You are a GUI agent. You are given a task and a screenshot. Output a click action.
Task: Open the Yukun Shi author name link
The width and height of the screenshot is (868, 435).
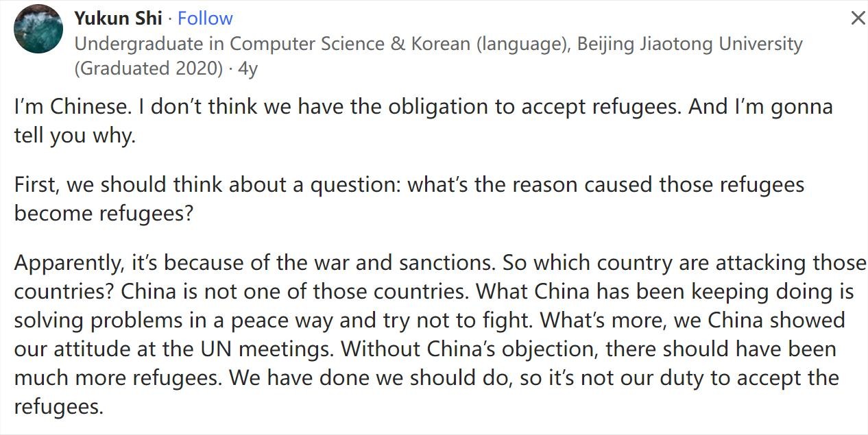tap(118, 18)
